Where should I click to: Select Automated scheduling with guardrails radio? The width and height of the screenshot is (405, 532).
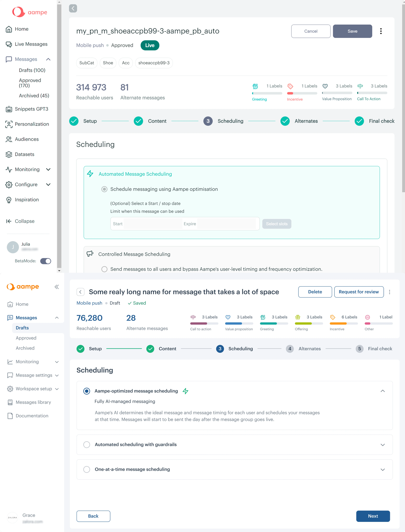(87, 445)
